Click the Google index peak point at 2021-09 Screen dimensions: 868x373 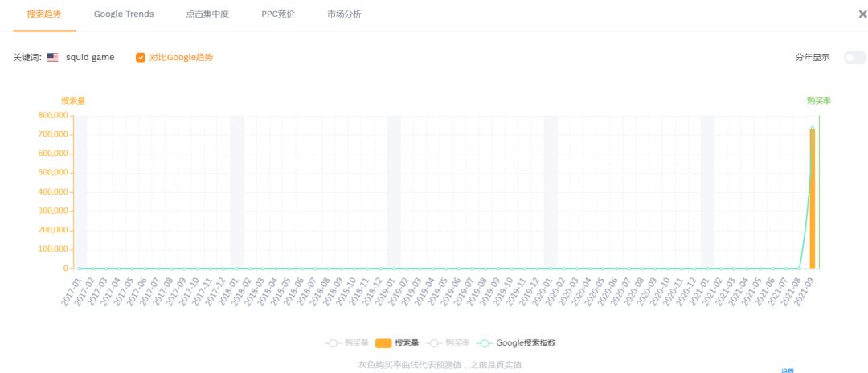click(812, 129)
